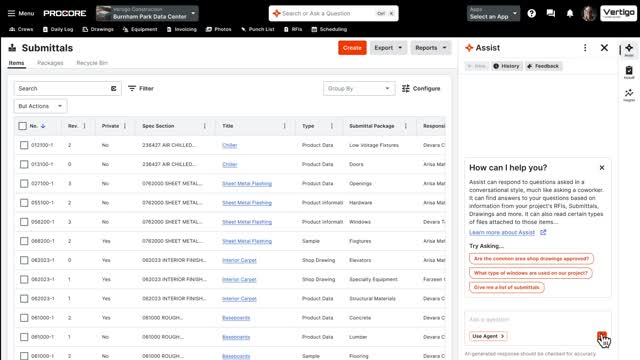Viewport: 640px width, 360px height.
Task: Open Daily Log tool in toolbar
Action: [x=58, y=29]
